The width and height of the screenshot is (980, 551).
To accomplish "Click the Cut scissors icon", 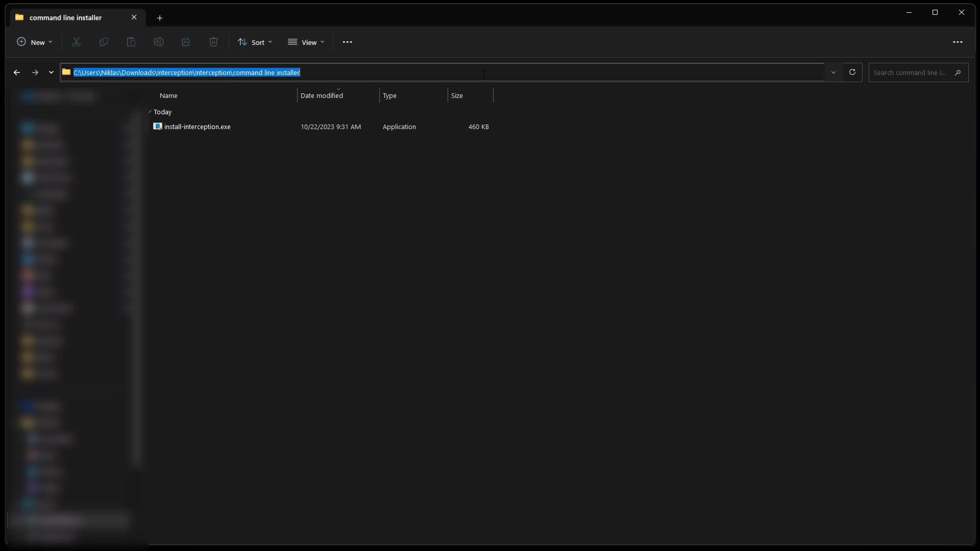I will click(x=77, y=42).
